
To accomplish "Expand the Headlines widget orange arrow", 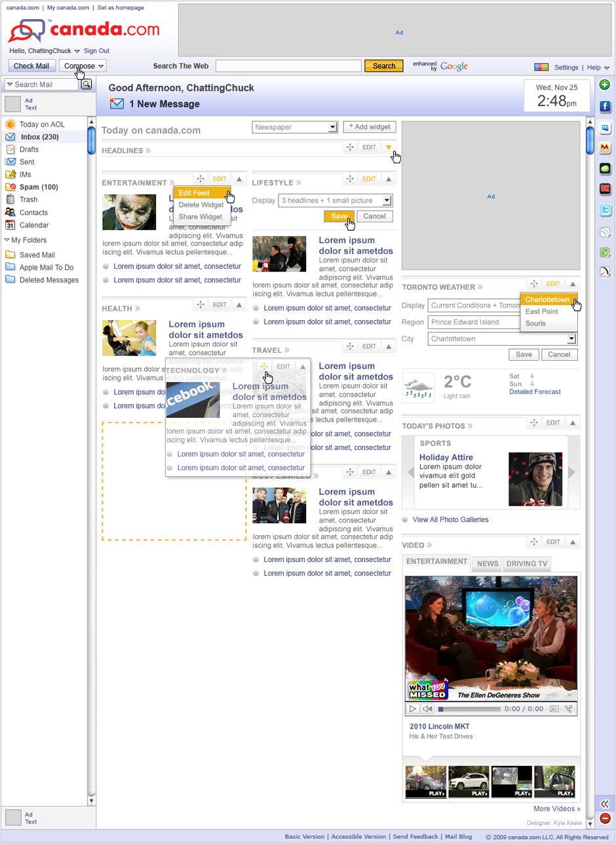I will point(389,148).
